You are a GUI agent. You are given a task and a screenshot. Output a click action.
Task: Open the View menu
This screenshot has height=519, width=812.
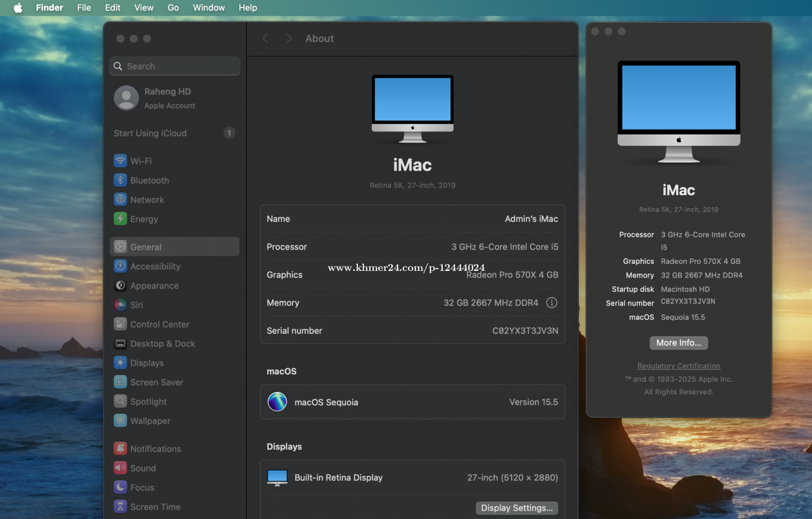pos(144,8)
